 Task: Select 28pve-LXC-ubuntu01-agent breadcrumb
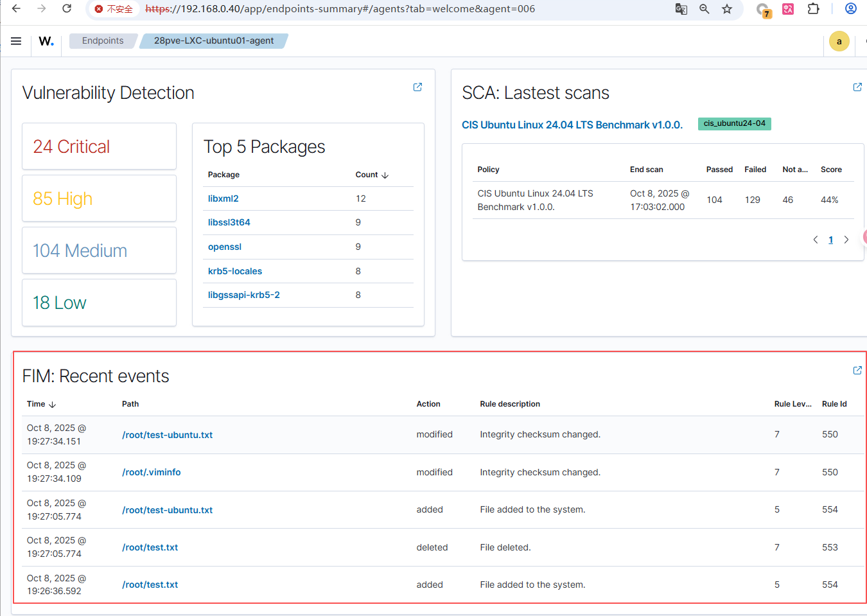pyautogui.click(x=214, y=41)
